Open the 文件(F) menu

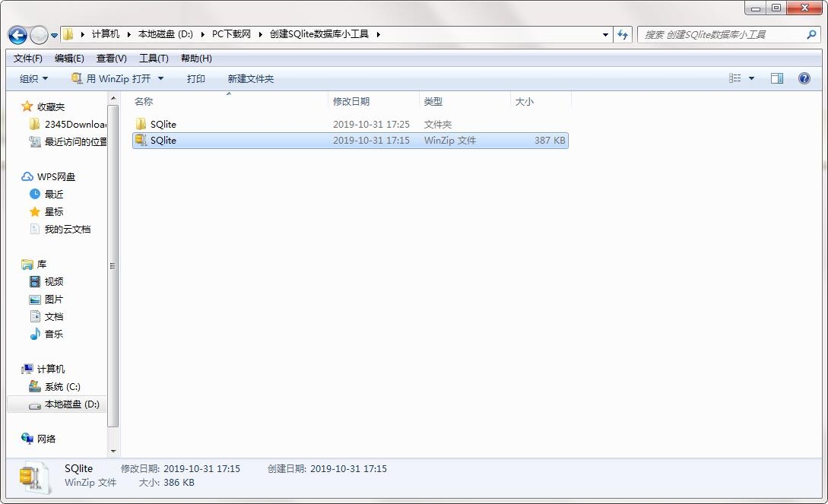click(28, 58)
